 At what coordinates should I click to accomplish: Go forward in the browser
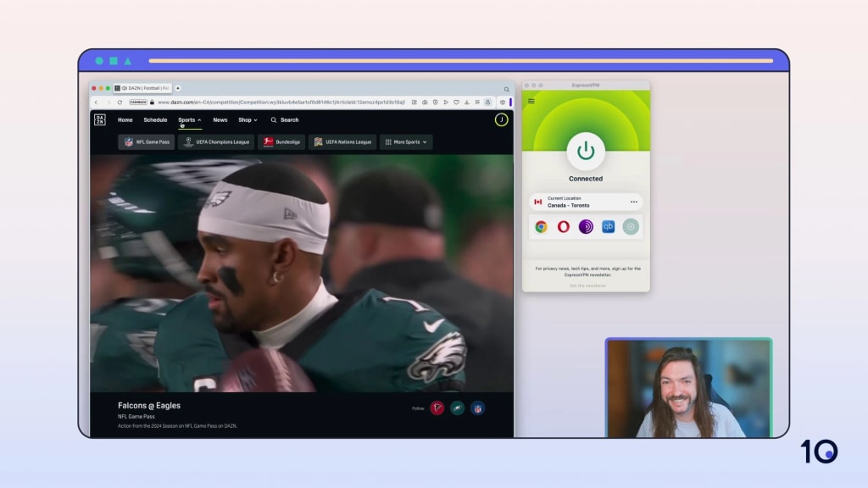108,103
